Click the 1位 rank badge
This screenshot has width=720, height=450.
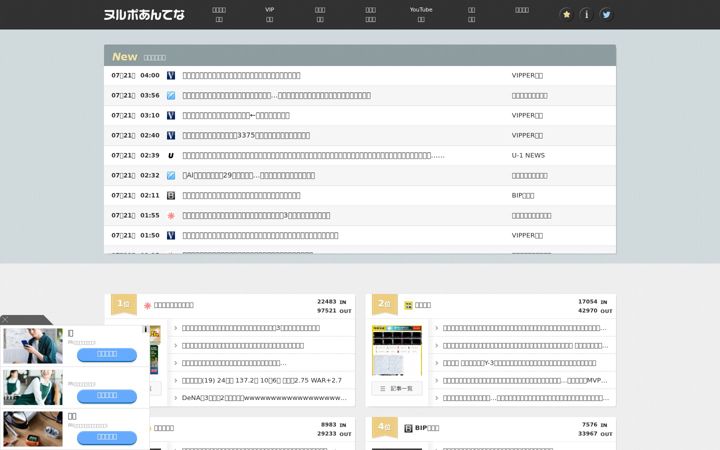(x=124, y=304)
